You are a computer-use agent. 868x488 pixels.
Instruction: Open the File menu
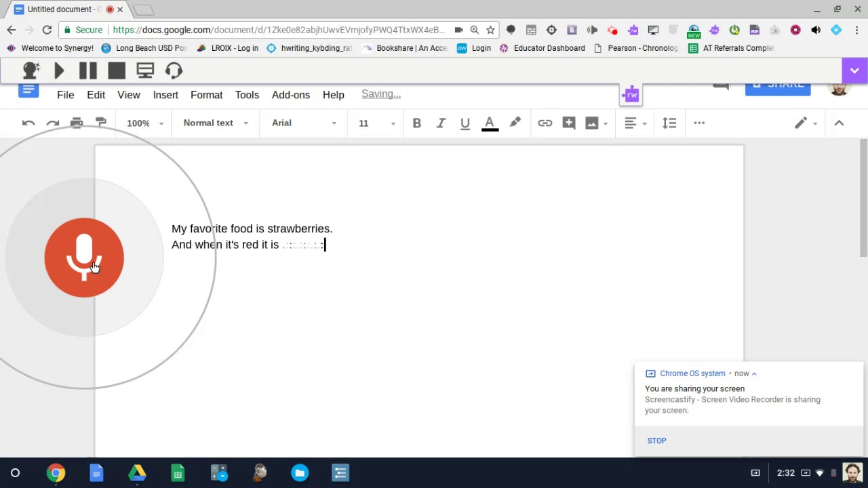[66, 95]
